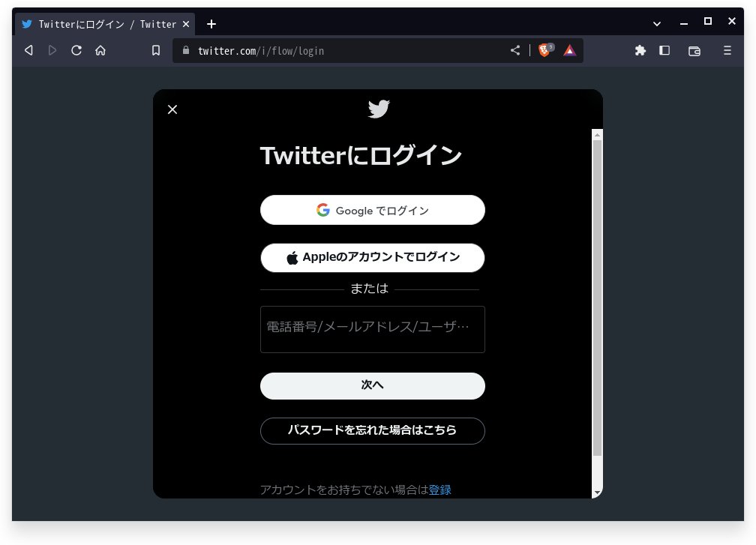
Task: Open the browser hamburger menu
Action: point(727,50)
